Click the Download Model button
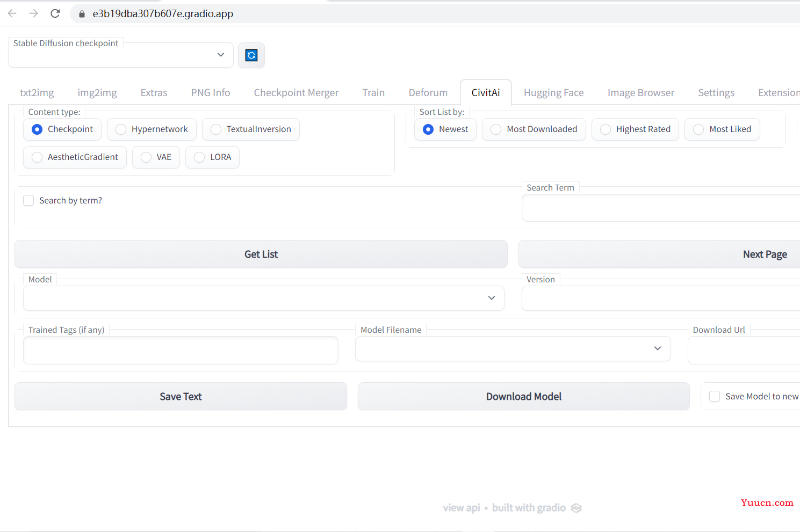 click(524, 396)
